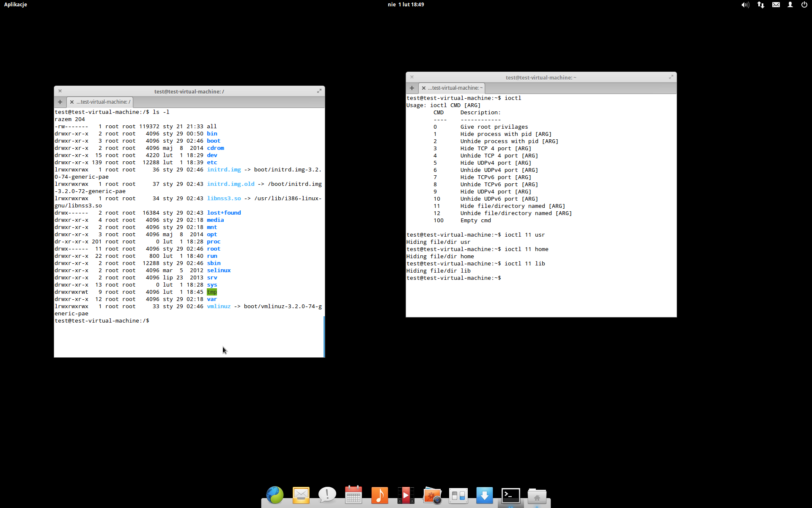Add new tab in right ioctl terminal
812x508 pixels.
pyautogui.click(x=412, y=88)
